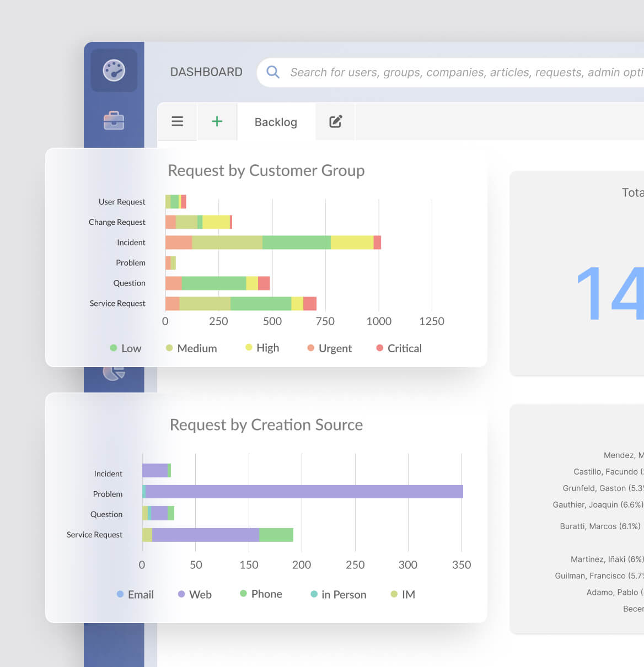
Task: Click the DASHBOARD header label
Action: [x=206, y=72]
